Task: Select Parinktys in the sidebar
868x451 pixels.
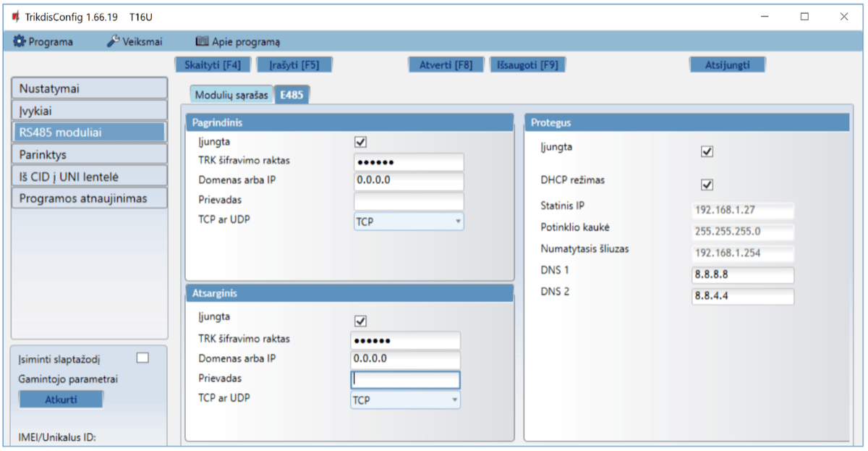Action: click(90, 154)
